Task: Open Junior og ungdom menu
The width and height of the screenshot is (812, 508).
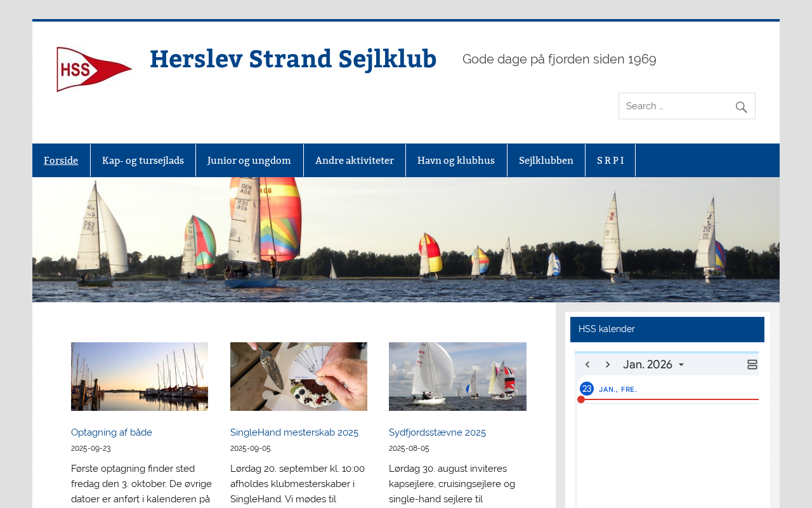Action: [x=249, y=161]
